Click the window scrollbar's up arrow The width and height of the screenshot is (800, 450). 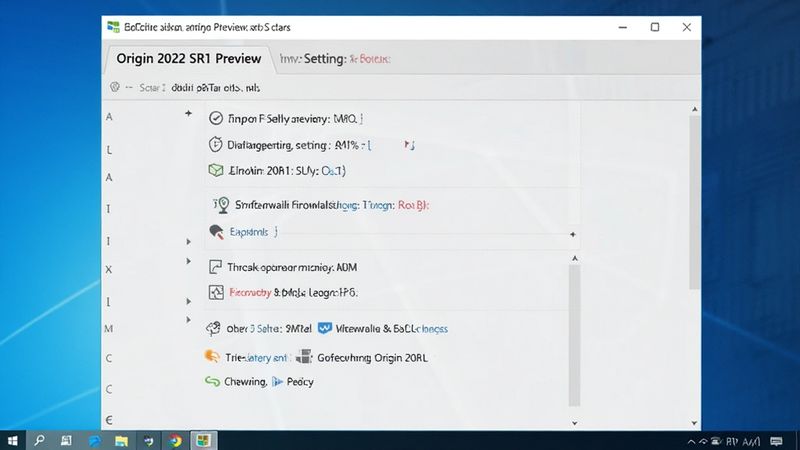(694, 109)
